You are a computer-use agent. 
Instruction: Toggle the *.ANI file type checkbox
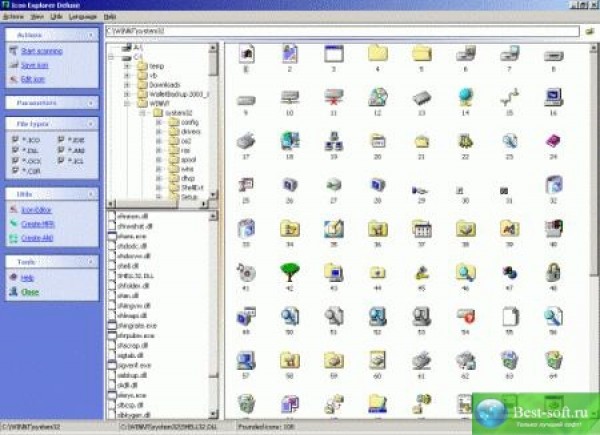[61, 150]
